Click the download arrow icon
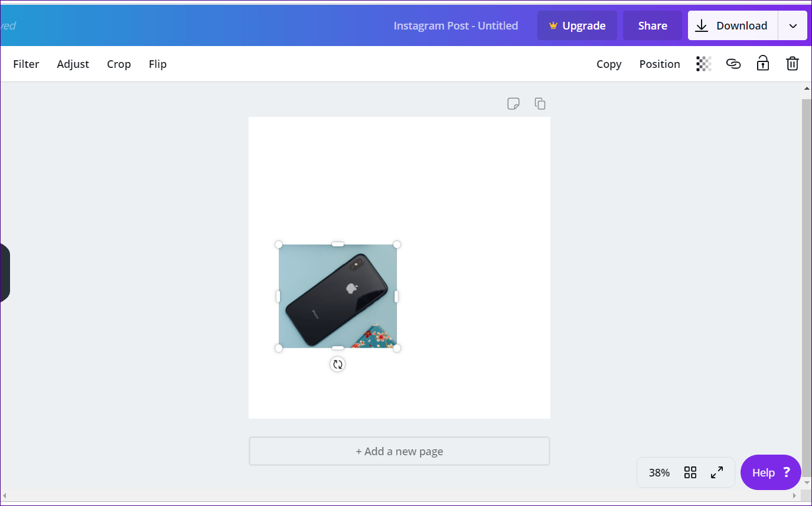 click(x=701, y=25)
